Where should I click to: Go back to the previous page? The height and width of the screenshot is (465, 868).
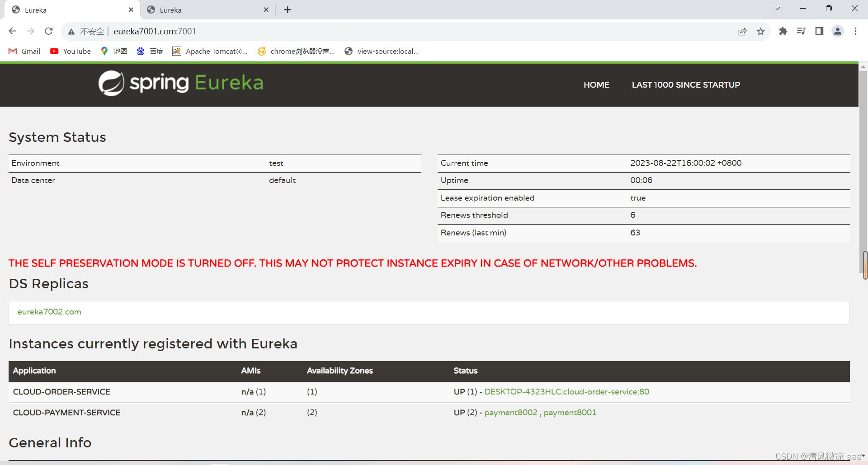click(13, 31)
